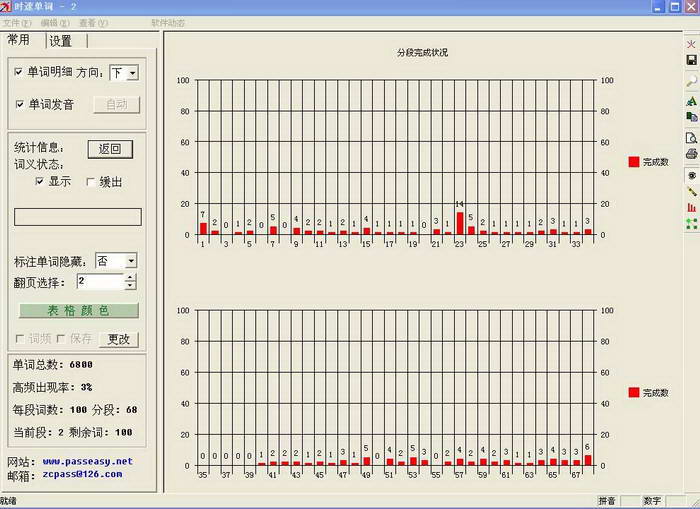The image size is (700, 509).
Task: Toggle the 单词发音 checkbox
Action: [x=19, y=104]
